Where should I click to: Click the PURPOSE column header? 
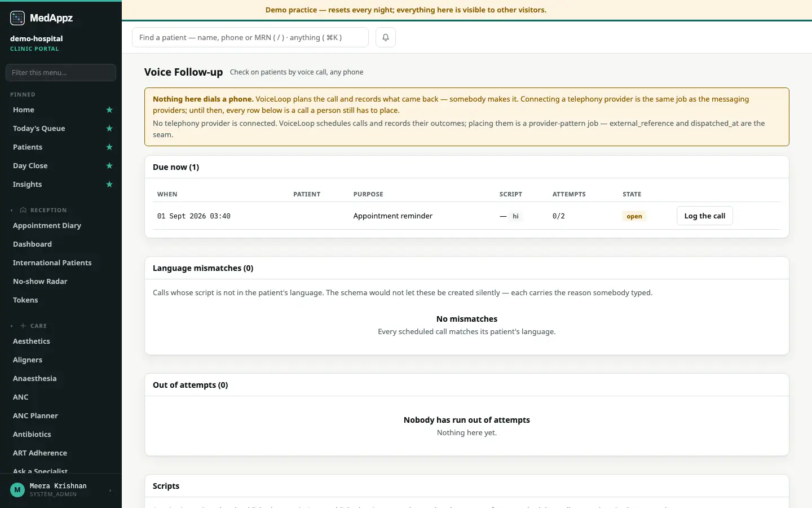pyautogui.click(x=368, y=194)
